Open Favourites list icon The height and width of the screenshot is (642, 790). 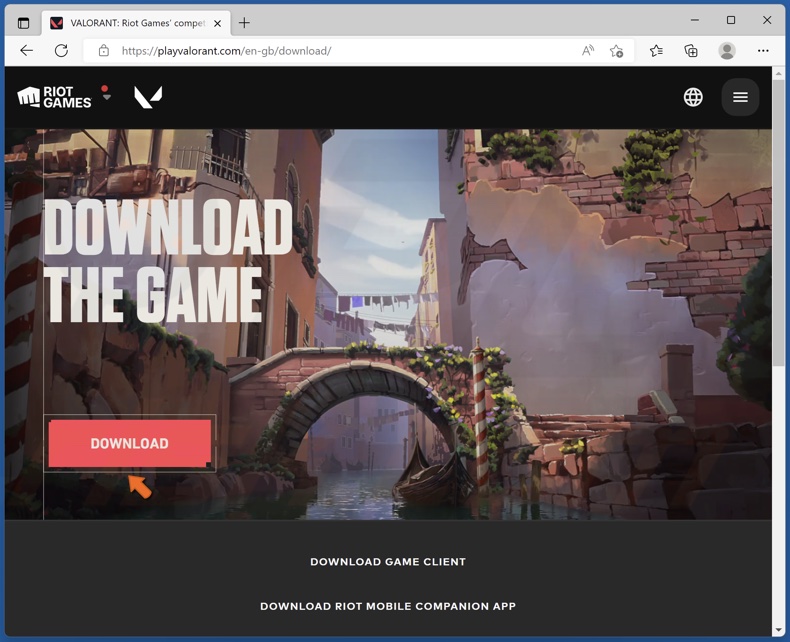[x=656, y=50]
